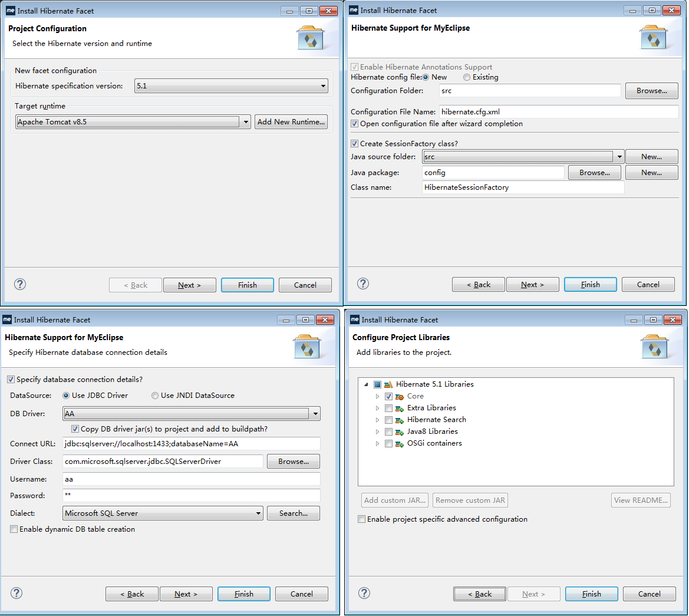Viewport: 689px width, 616px height.
Task: Enable project specific advanced configuration
Action: 362,519
